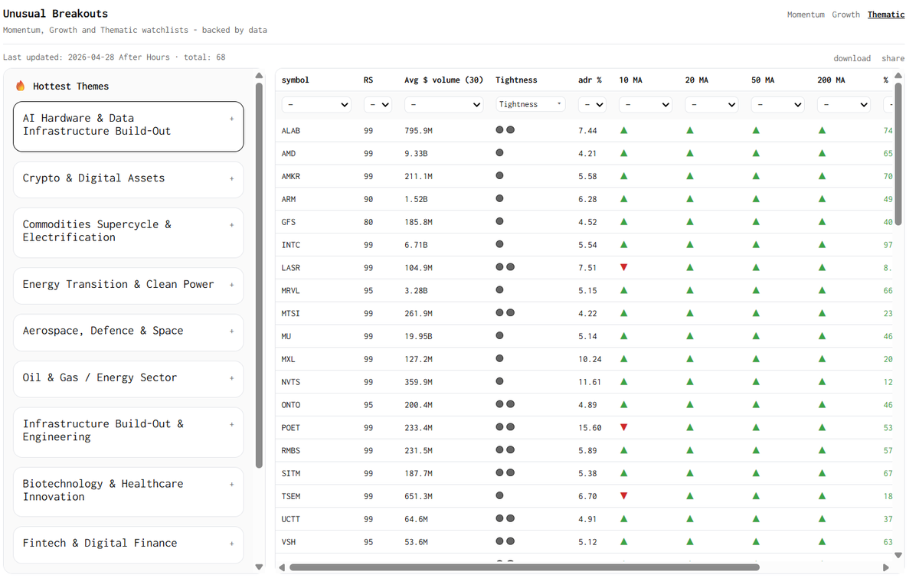Click the INTC 200 MA green arrow

coord(823,245)
